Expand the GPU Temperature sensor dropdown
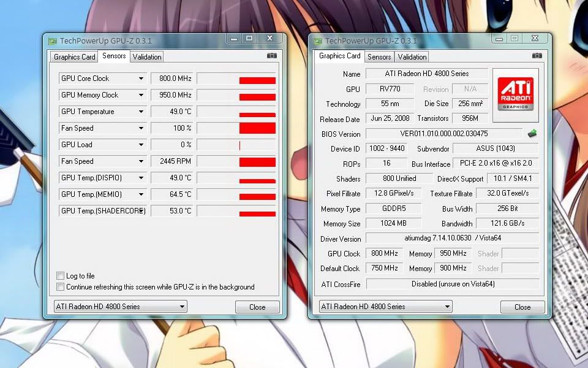 (x=141, y=112)
